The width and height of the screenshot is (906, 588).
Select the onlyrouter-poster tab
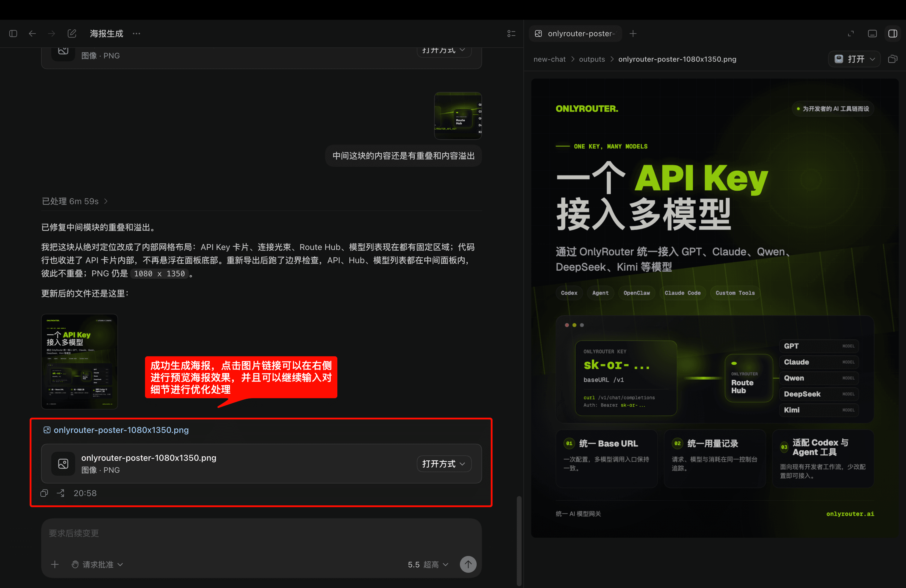[575, 34]
